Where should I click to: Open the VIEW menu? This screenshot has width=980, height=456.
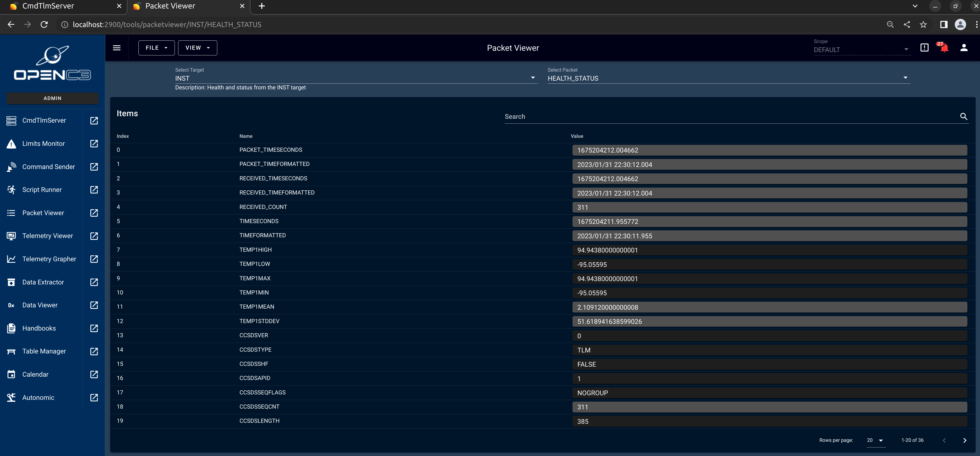[197, 48]
